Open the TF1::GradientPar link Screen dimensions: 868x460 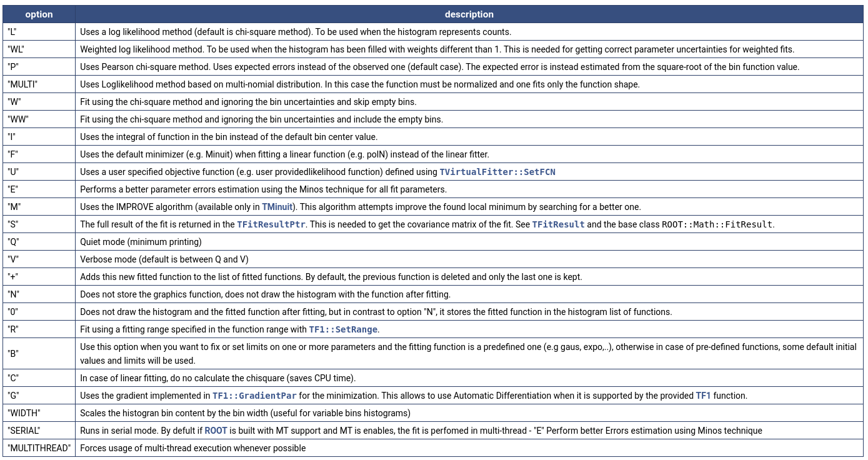254,396
